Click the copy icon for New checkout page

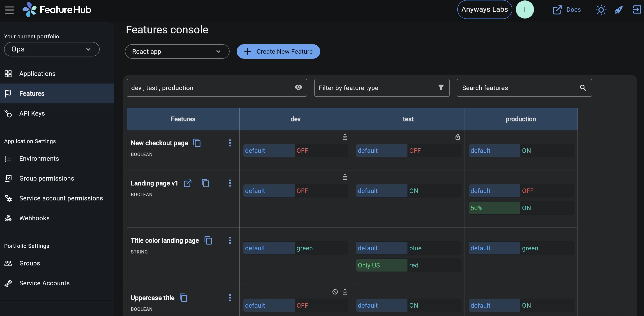197,143
